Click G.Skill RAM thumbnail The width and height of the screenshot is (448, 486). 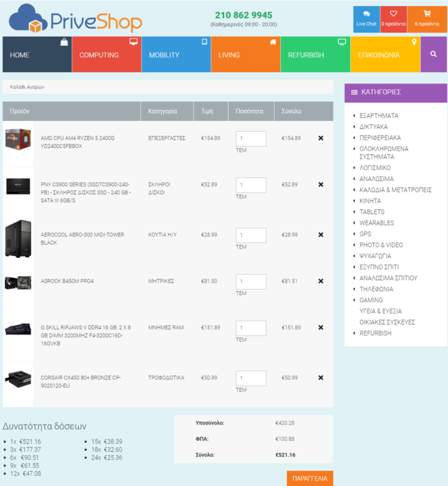pos(18,329)
